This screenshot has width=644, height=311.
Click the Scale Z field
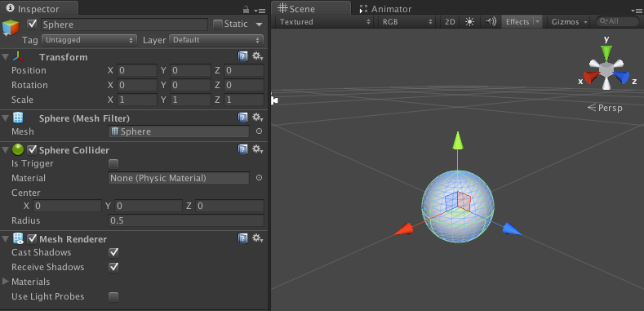[244, 100]
